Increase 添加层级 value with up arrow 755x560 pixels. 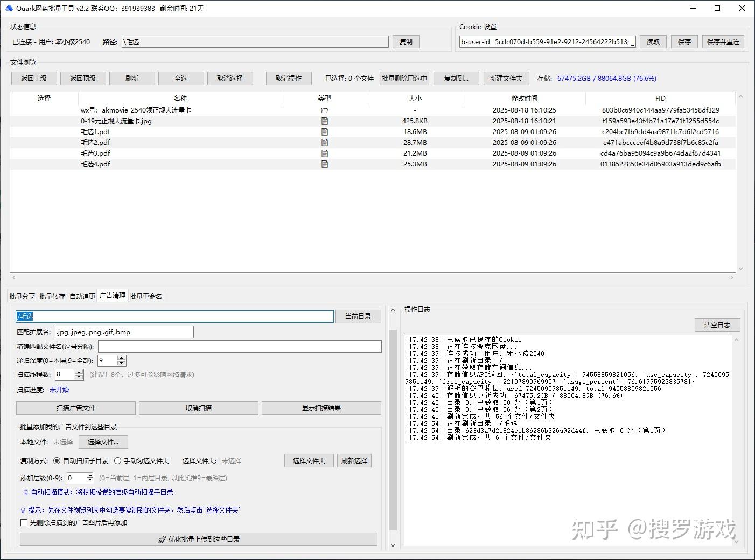(x=90, y=475)
